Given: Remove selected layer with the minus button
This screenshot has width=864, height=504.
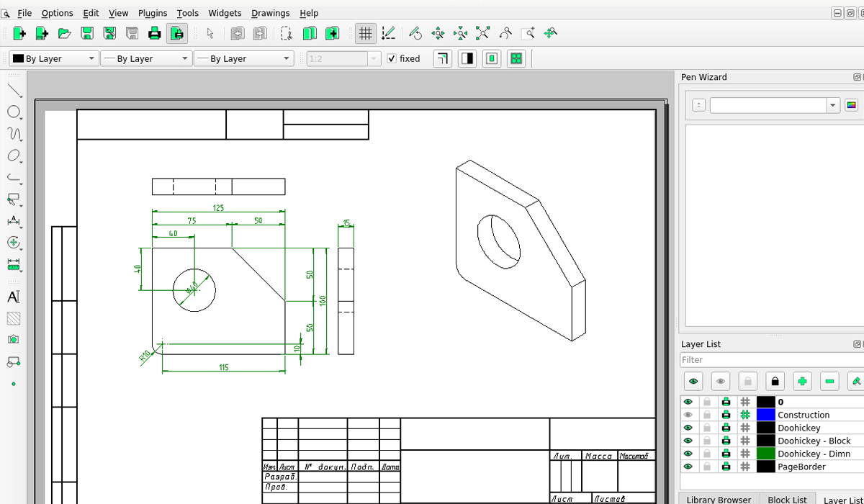Looking at the screenshot, I should [827, 381].
